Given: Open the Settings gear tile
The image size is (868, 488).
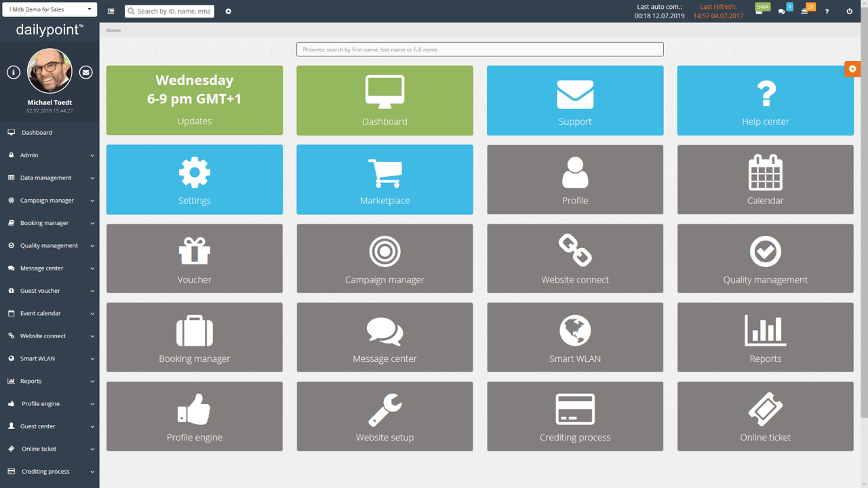Looking at the screenshot, I should coord(194,179).
